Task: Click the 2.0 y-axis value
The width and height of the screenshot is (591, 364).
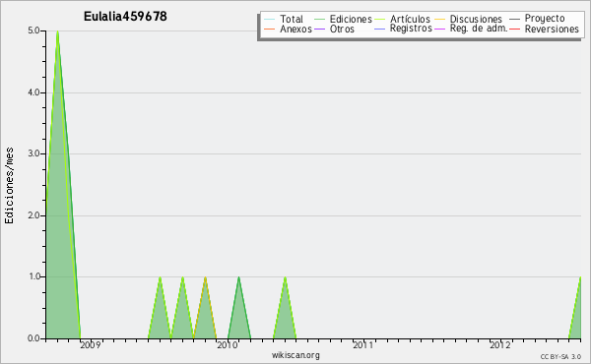Action: click(x=33, y=215)
